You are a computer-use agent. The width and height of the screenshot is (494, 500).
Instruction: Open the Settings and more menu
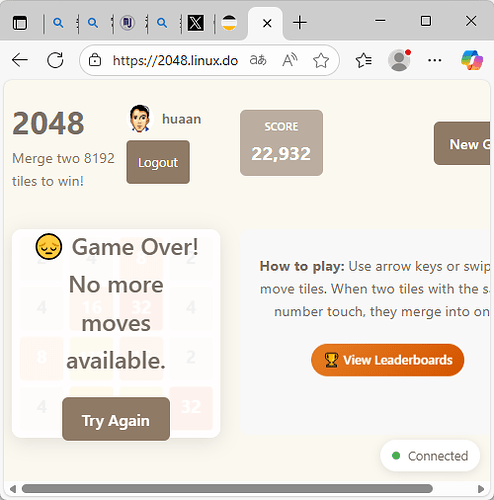click(x=435, y=60)
